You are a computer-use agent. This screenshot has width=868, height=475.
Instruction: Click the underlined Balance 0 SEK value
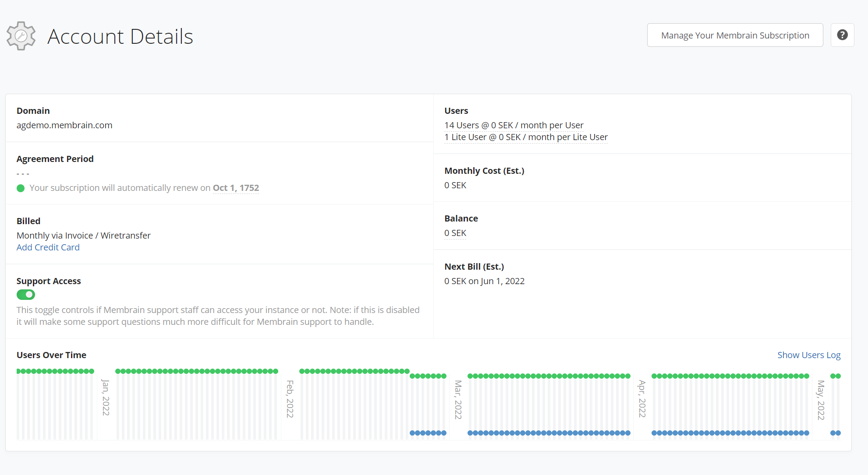[x=455, y=233]
